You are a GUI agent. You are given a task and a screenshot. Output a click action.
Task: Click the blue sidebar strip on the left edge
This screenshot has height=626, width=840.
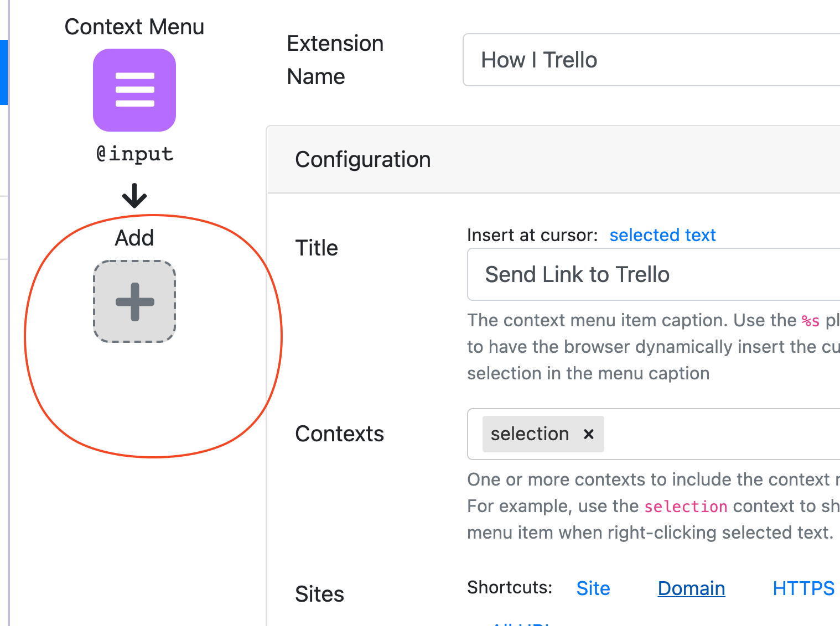3,72
